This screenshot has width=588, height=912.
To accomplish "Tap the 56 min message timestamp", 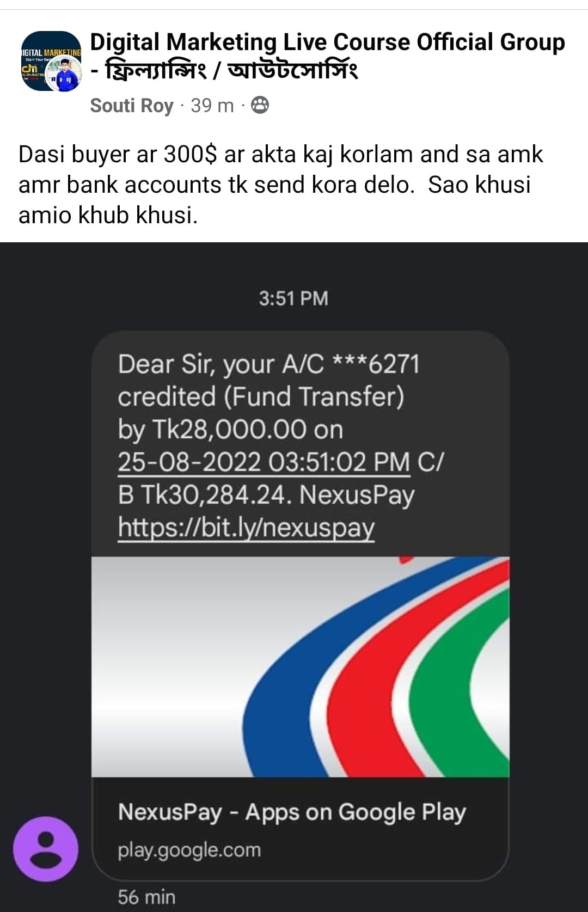I will (x=146, y=897).
